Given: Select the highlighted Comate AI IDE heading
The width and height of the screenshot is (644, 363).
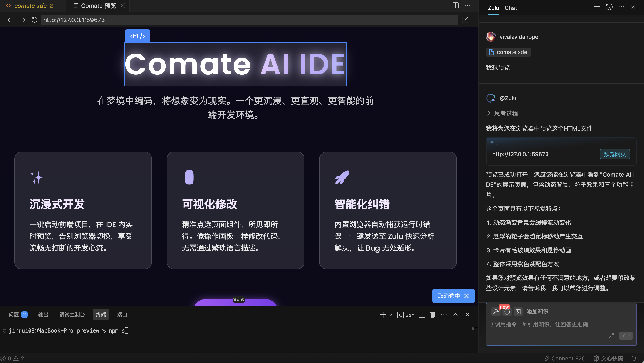Looking at the screenshot, I should [235, 64].
